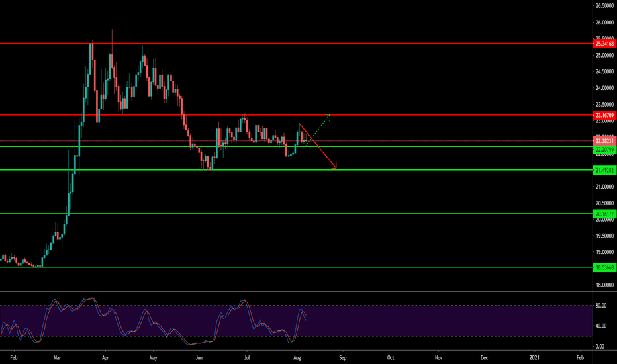Viewport: 617px width, 364px height.
Task: Click the Mar label on time axis
Action: point(58,357)
